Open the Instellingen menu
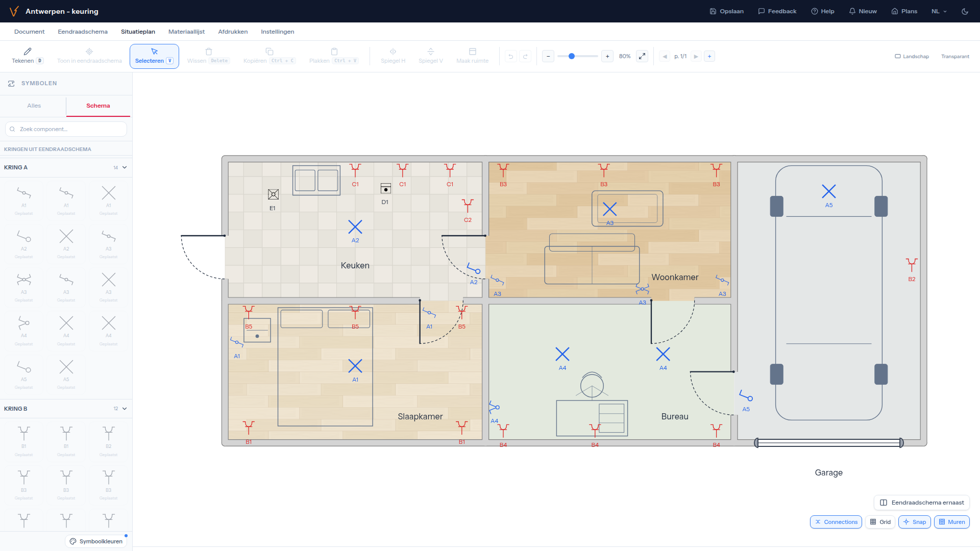980x551 pixels. (x=277, y=32)
